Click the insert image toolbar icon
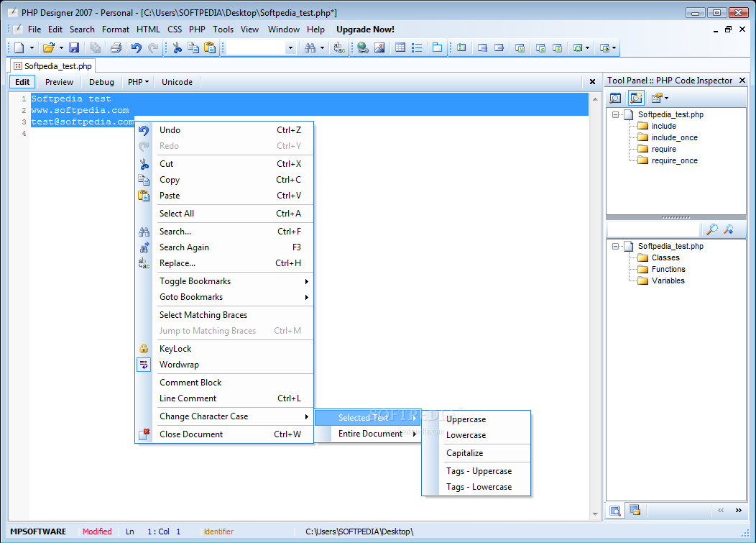This screenshot has width=756, height=543. (x=379, y=47)
